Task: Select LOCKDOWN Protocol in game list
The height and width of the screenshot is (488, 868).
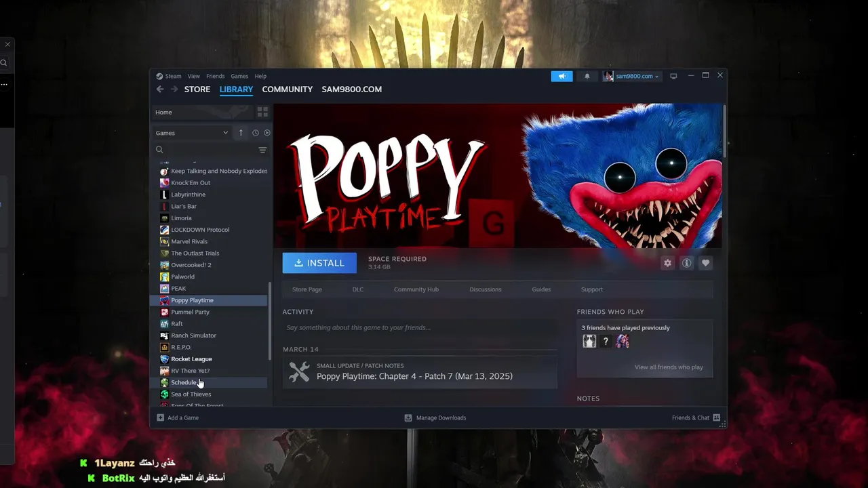Action: coord(200,230)
